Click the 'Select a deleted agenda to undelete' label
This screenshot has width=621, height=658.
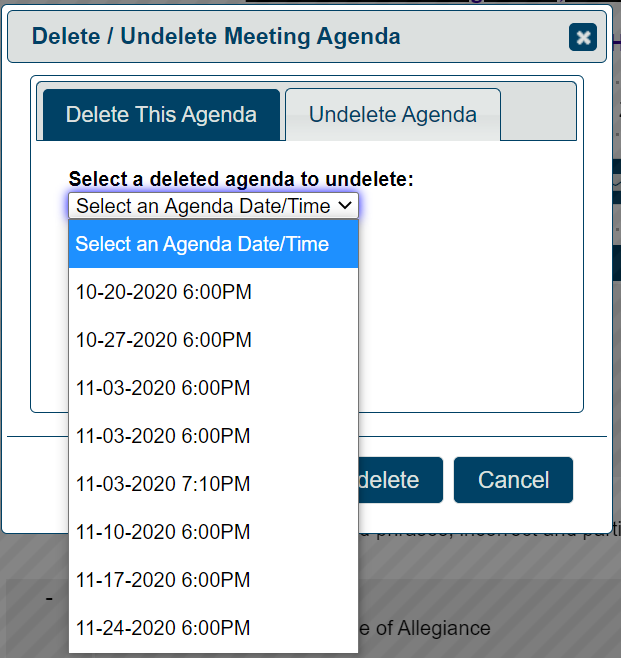[x=240, y=179]
